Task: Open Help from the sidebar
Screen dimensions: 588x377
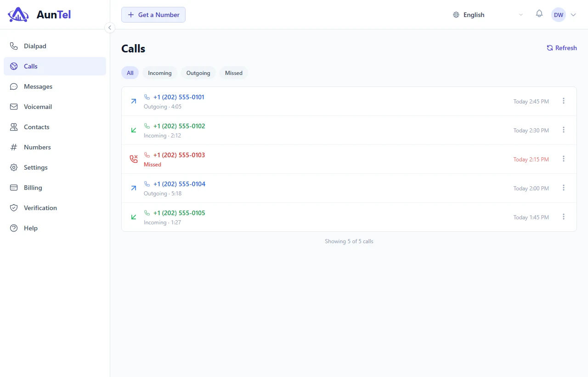Action: coord(55,228)
